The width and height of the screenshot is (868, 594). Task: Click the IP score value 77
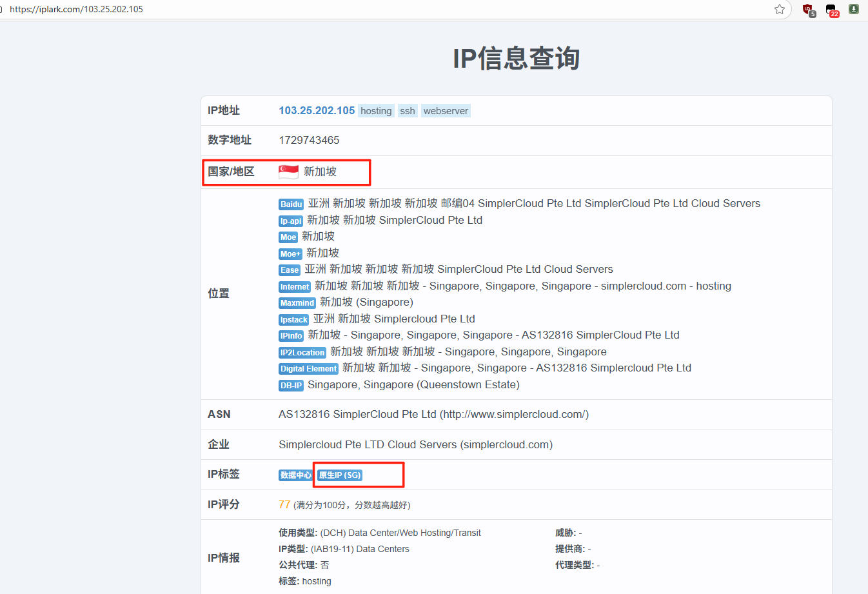tap(284, 504)
